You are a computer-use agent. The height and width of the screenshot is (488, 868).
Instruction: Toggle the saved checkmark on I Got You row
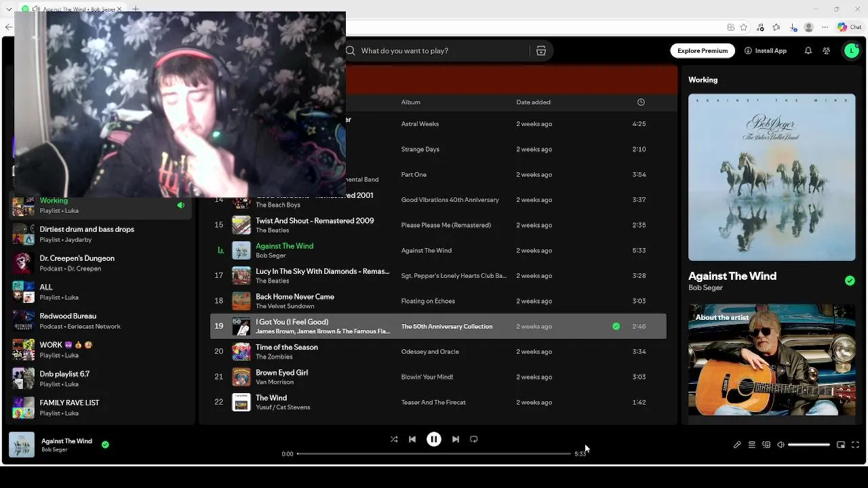tap(616, 326)
